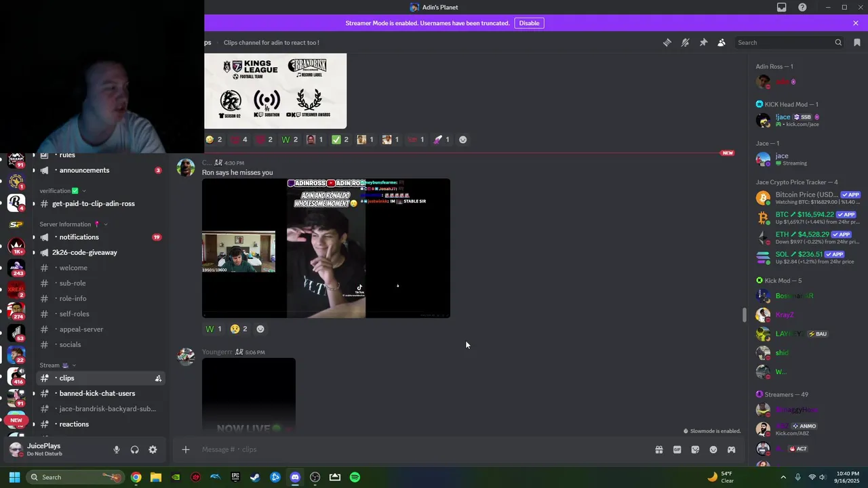Image resolution: width=868 pixels, height=488 pixels.
Task: Open the NOW LIVE video thumbnail
Action: click(249, 394)
